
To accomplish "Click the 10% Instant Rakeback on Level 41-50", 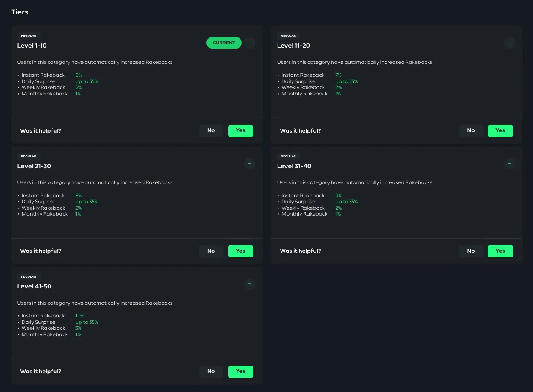I will click(x=79, y=316).
